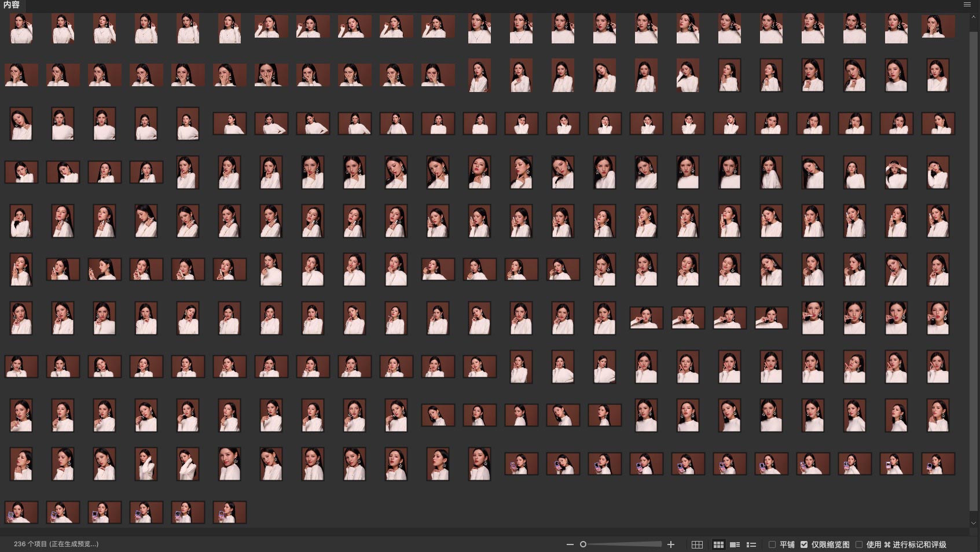Uncheck the 仅限缩览图 checkbox
980x552 pixels.
click(x=804, y=544)
